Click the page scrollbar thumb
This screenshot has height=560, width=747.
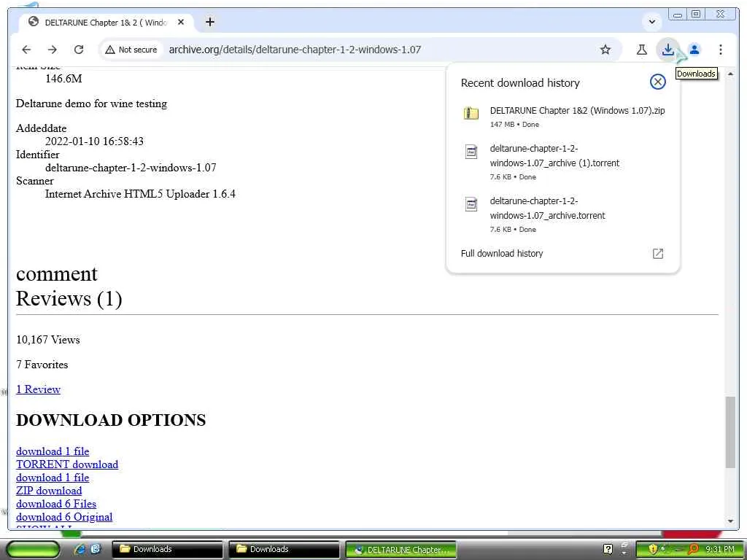pyautogui.click(x=730, y=432)
